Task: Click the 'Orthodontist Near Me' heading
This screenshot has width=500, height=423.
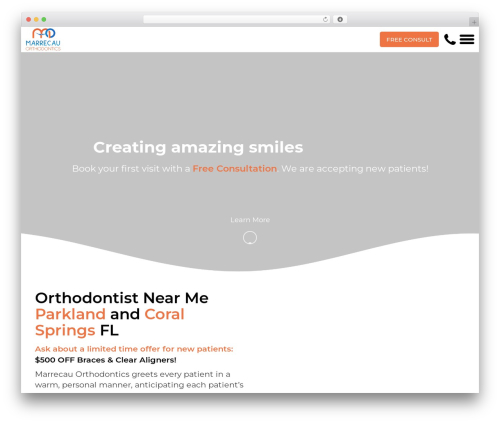Action: click(122, 298)
